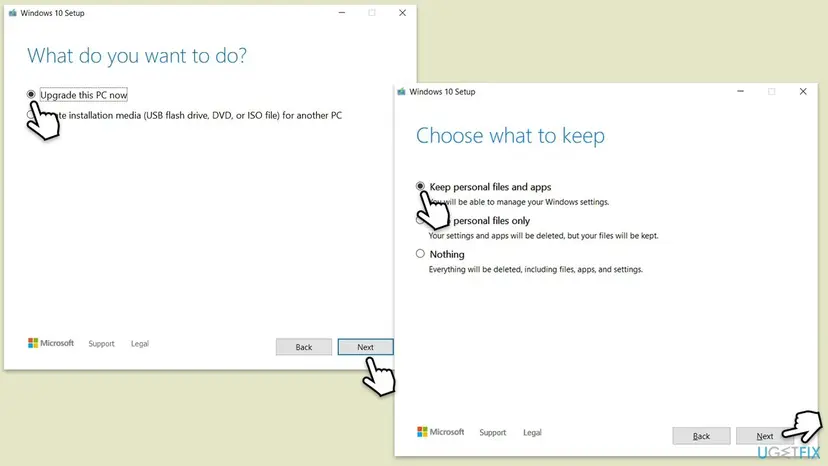Click the 'personal files only' option label
Screen dimensions: 828x466
tap(491, 220)
